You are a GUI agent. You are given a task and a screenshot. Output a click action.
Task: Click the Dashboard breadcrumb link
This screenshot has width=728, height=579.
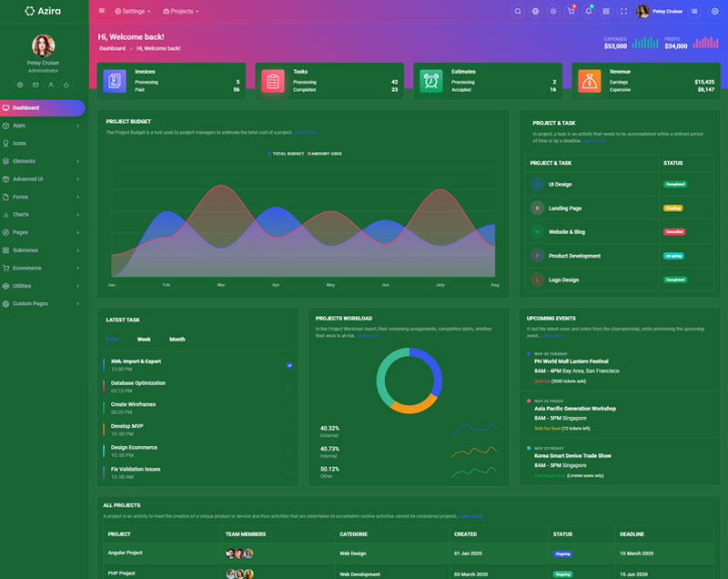(x=112, y=47)
